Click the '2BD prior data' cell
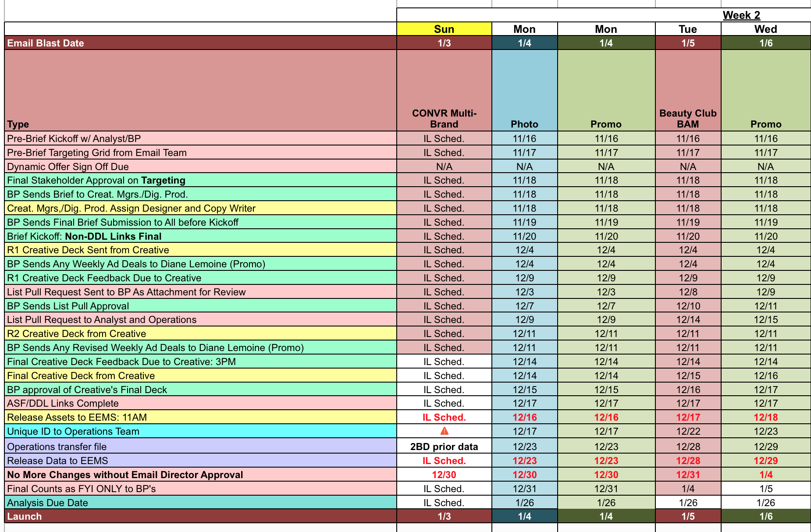Image resolution: width=811 pixels, height=532 pixels. [444, 446]
